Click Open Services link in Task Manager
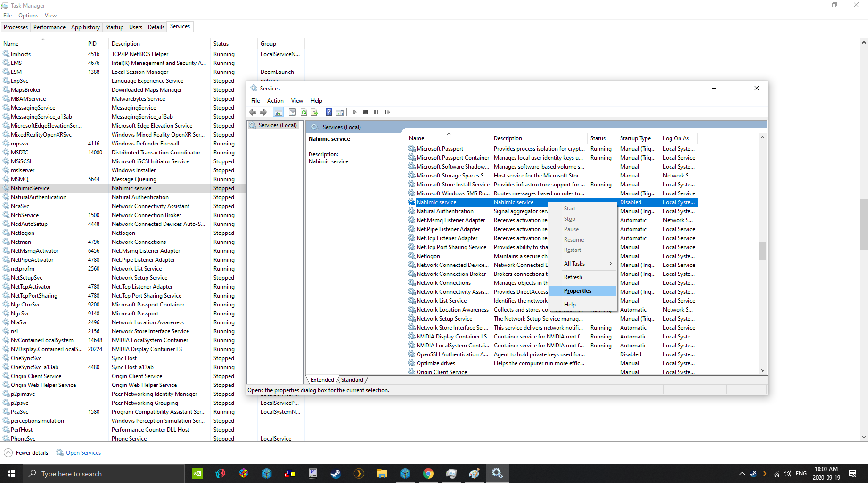This screenshot has height=483, width=868. tap(83, 453)
